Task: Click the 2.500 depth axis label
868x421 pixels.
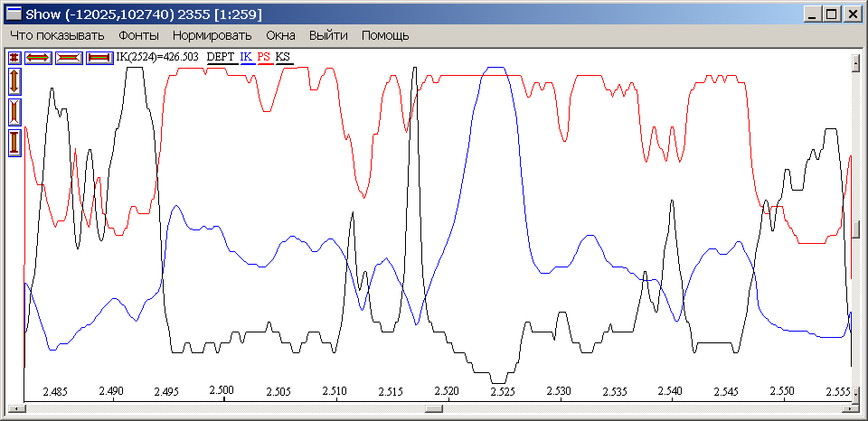Action: pos(223,390)
